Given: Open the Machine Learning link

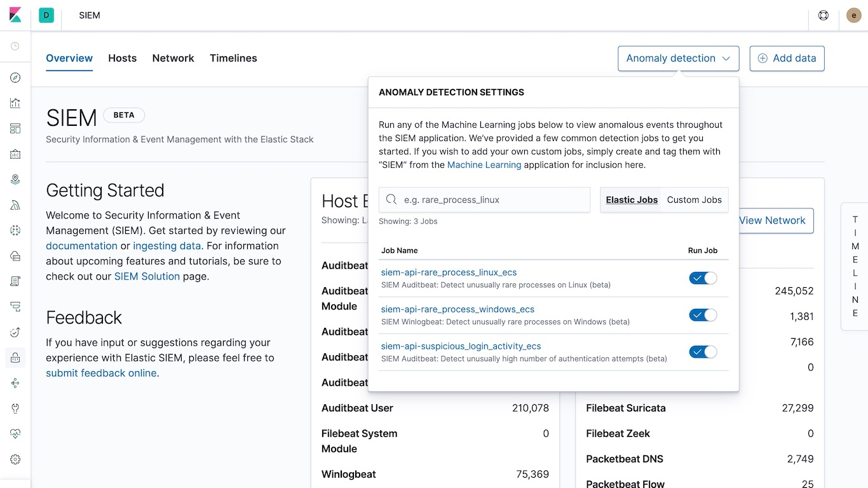Looking at the screenshot, I should (484, 165).
